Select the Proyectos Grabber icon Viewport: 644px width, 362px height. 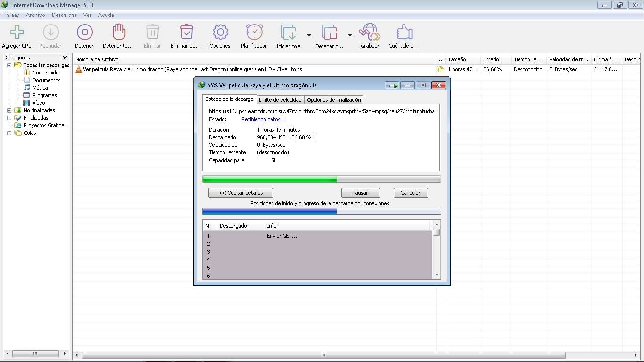pyautogui.click(x=18, y=125)
